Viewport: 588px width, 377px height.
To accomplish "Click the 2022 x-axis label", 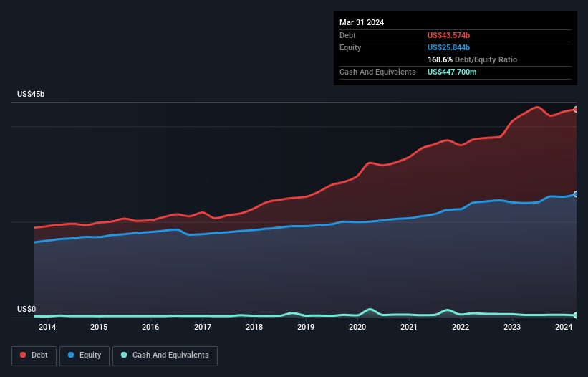I will [461, 327].
